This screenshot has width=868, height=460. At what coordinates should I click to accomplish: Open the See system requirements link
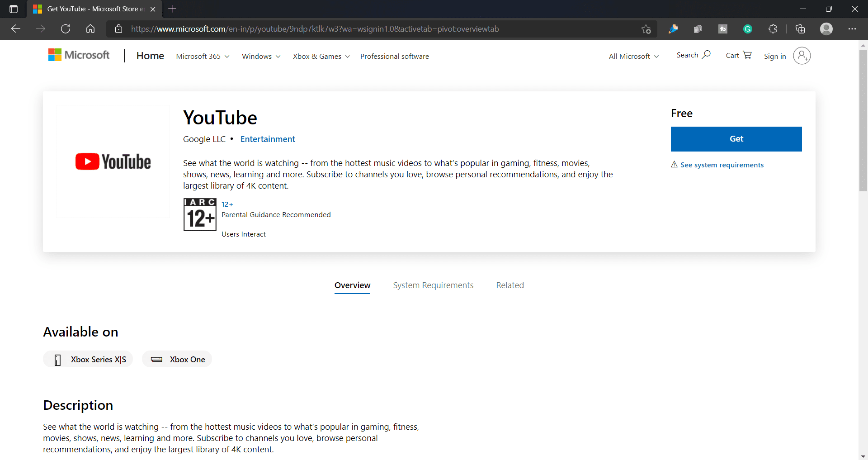722,165
